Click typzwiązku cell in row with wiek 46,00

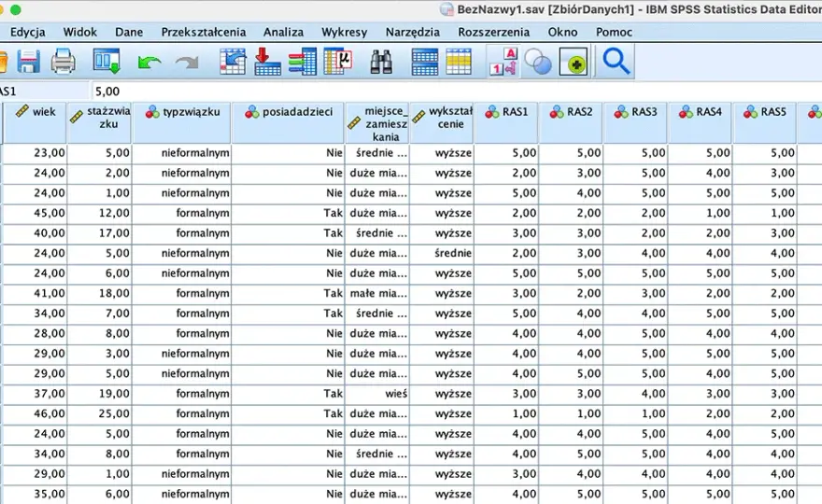pyautogui.click(x=181, y=413)
